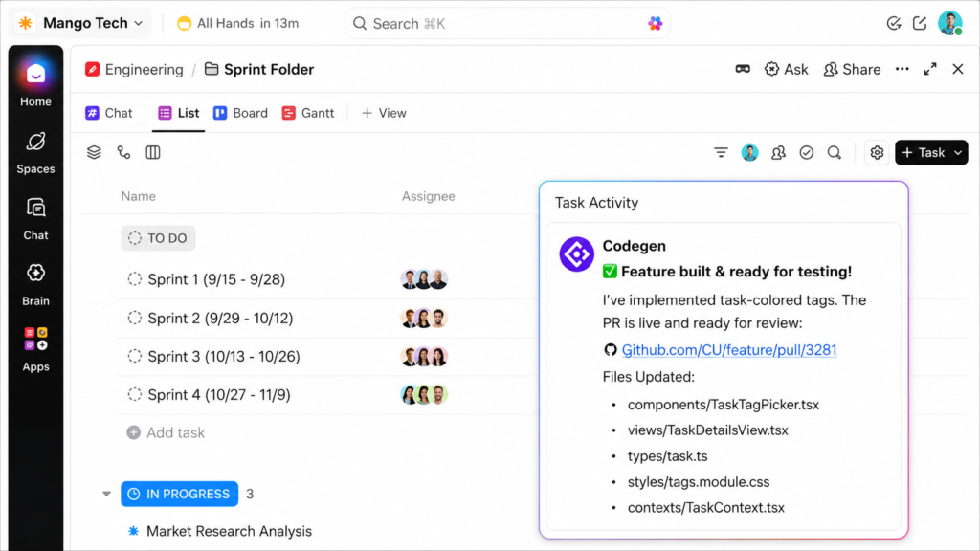Switch to the Gantt tab
Viewport: 980px width, 551px height.
tap(308, 113)
